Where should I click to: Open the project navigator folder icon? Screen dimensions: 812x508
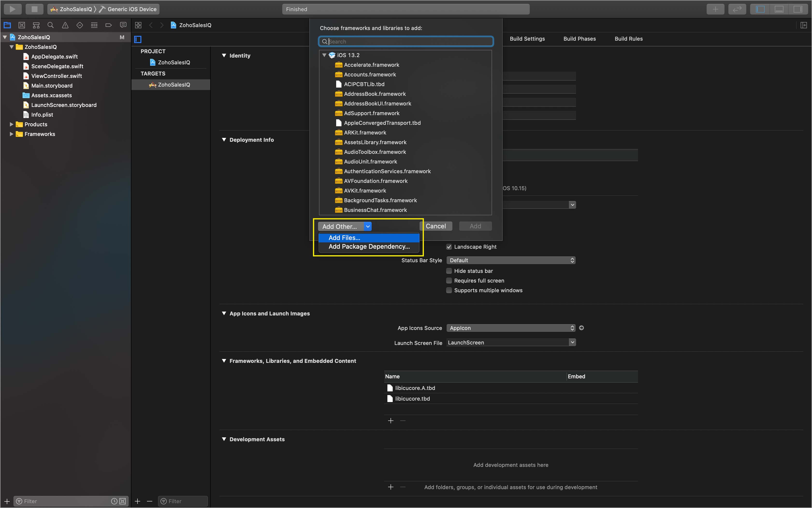pyautogui.click(x=7, y=25)
